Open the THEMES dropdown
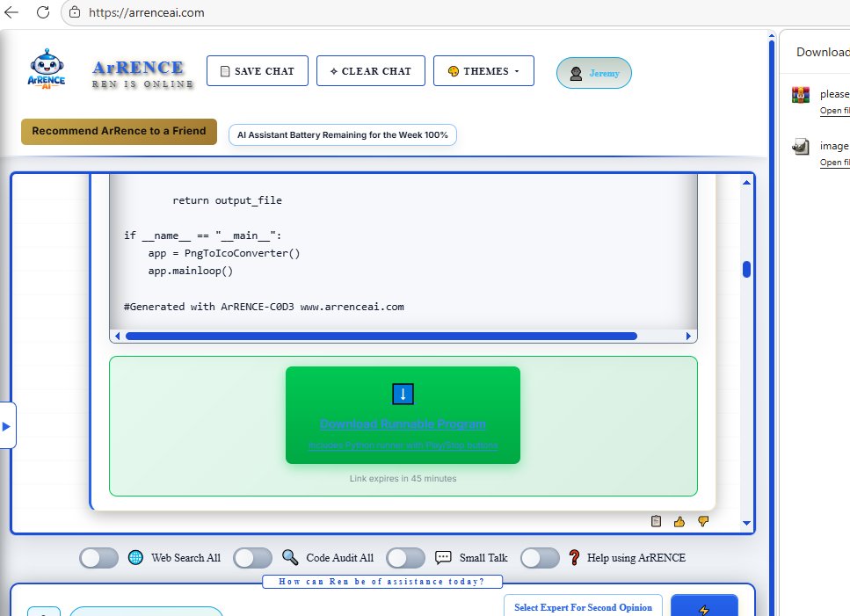850x616 pixels. (483, 71)
